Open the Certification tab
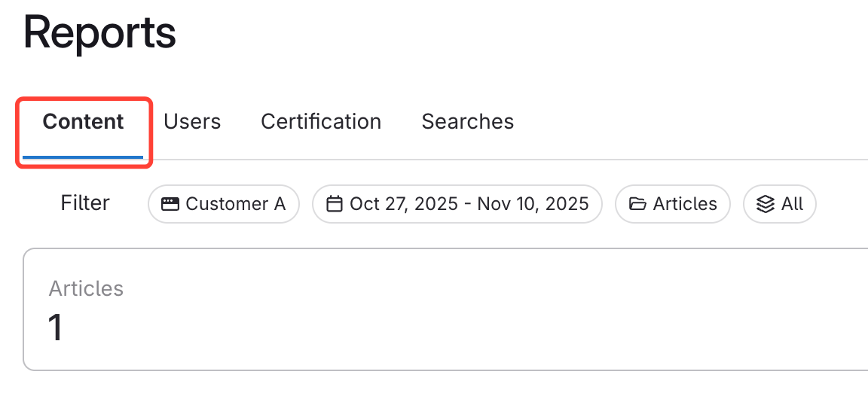The image size is (868, 408). [321, 122]
